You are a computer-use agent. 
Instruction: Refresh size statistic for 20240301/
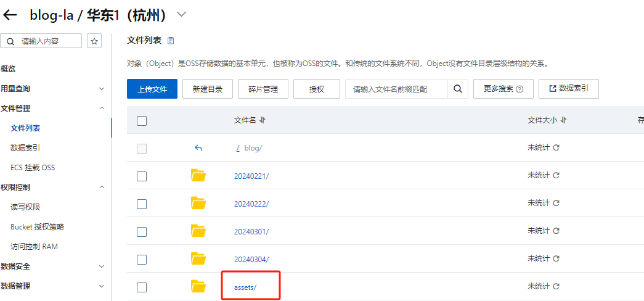[x=556, y=231]
